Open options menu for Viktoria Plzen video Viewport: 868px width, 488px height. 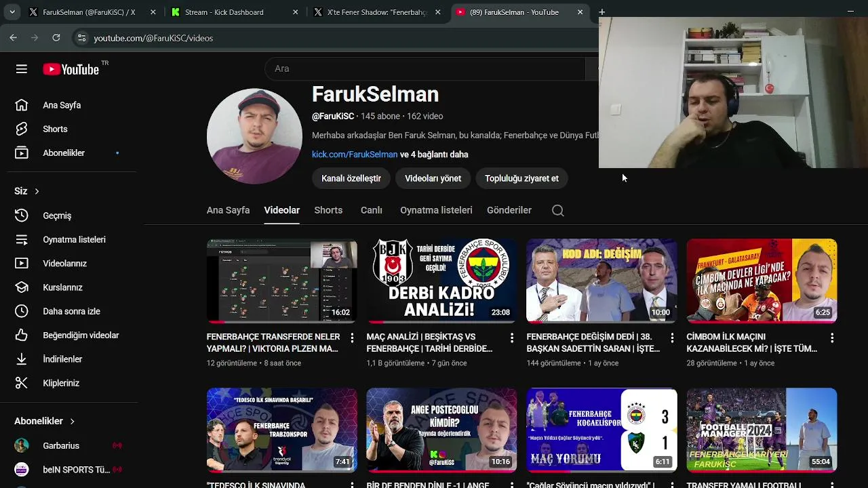(352, 338)
